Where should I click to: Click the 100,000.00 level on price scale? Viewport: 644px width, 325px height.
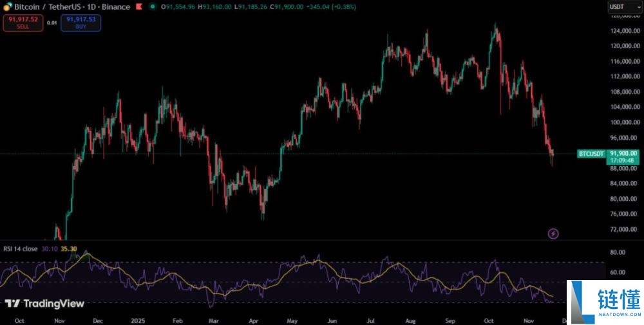coord(625,122)
